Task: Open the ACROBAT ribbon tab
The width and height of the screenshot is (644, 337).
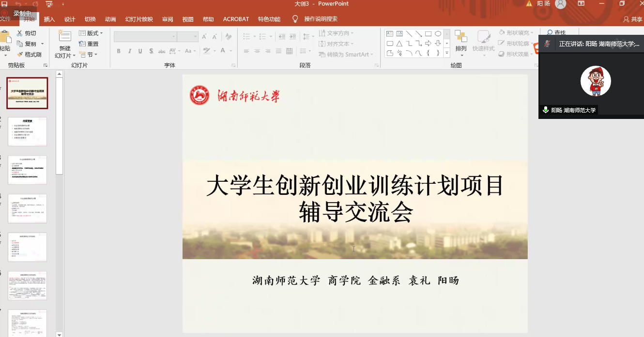Action: click(236, 19)
